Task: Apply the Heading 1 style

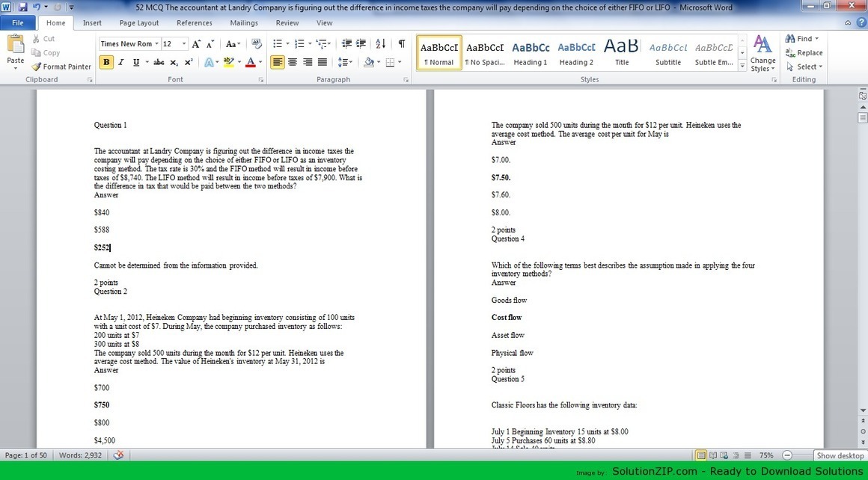Action: point(531,52)
